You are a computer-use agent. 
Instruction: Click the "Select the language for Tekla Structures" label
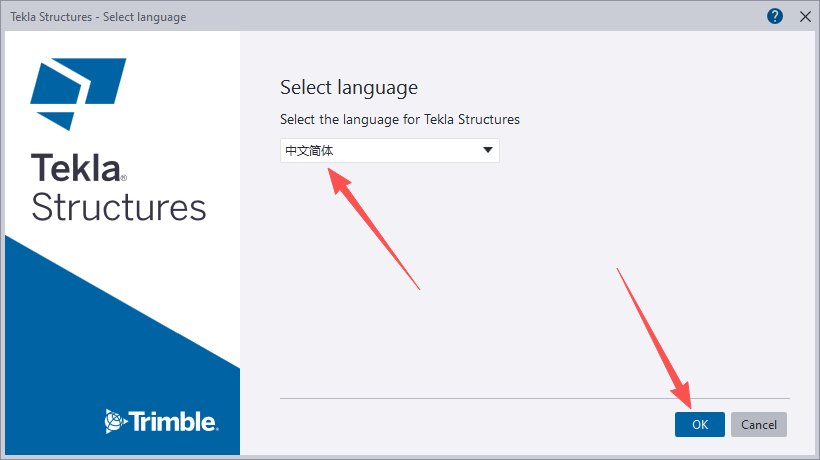[400, 119]
